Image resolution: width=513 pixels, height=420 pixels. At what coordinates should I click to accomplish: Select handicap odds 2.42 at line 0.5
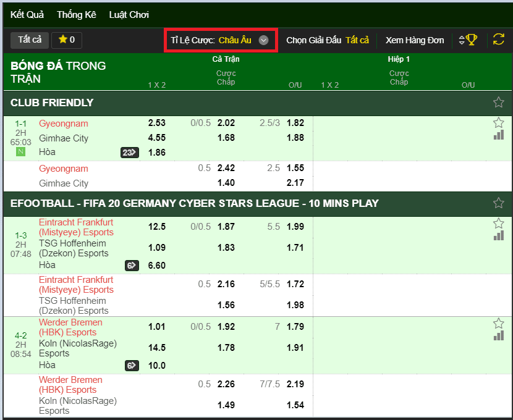pos(226,168)
